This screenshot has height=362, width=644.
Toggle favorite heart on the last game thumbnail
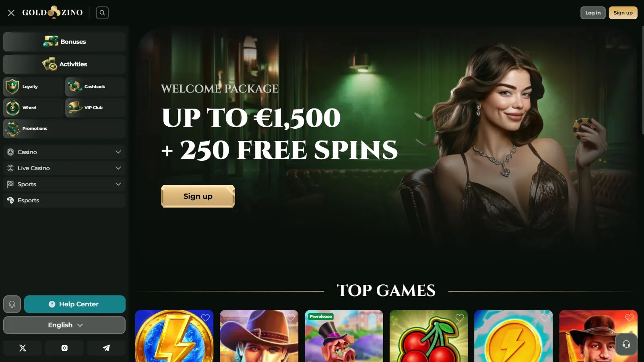point(630,318)
